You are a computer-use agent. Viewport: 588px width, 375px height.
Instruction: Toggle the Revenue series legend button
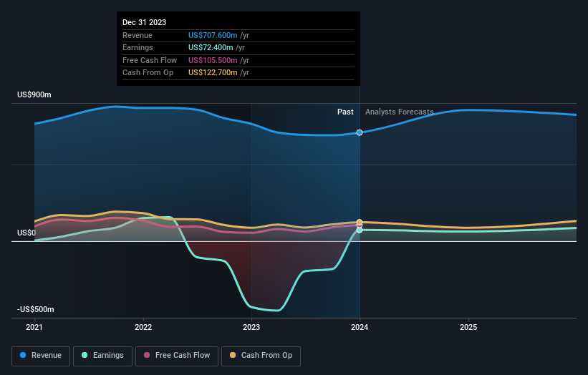click(41, 356)
